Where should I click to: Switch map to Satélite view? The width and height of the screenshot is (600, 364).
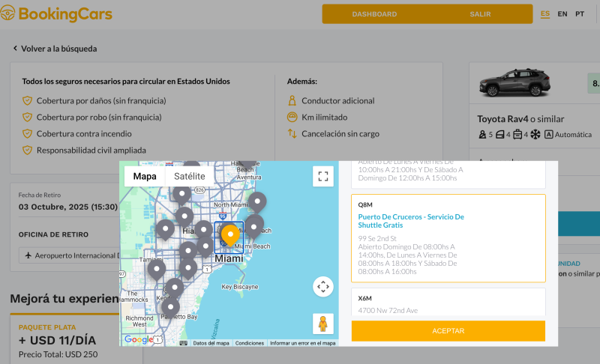click(189, 177)
